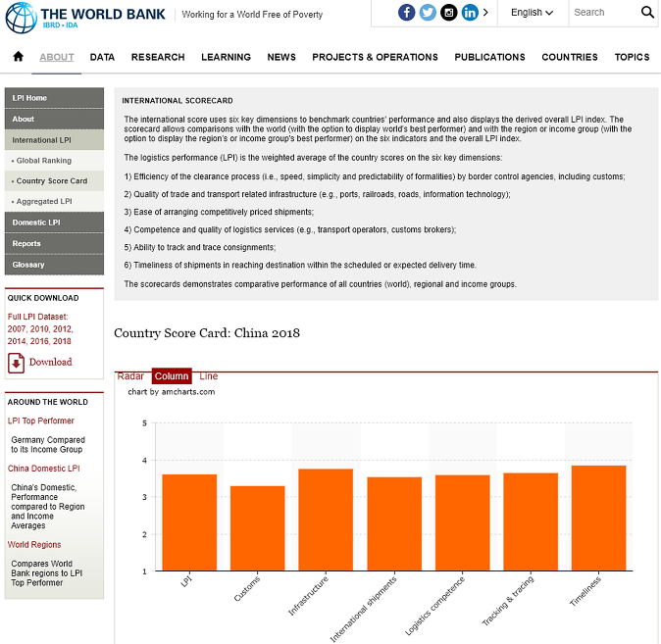Go to home via house icon
661x644 pixels.
click(18, 57)
